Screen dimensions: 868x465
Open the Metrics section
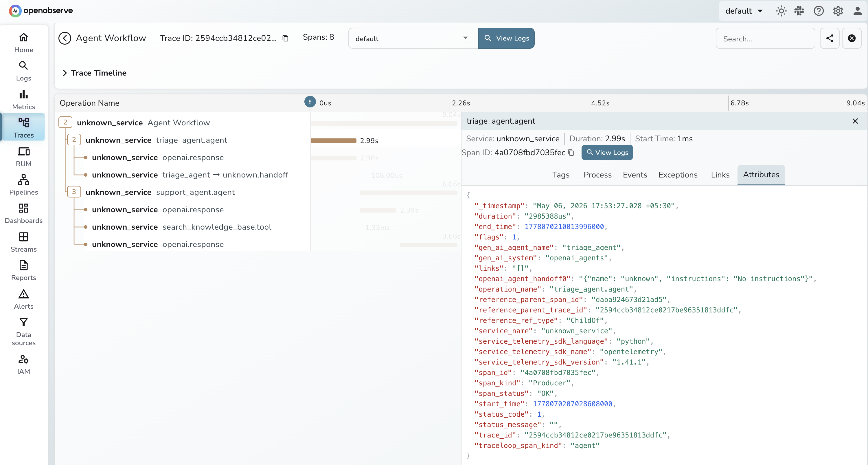(24, 100)
